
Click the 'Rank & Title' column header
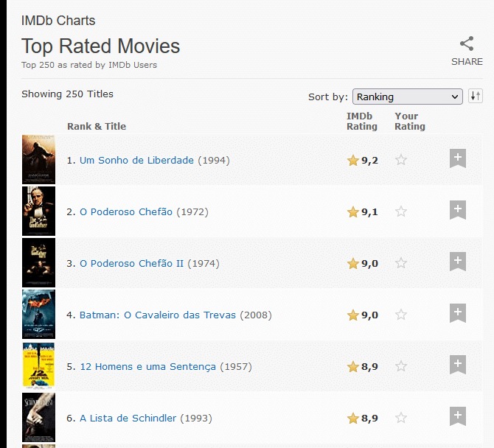click(x=97, y=126)
